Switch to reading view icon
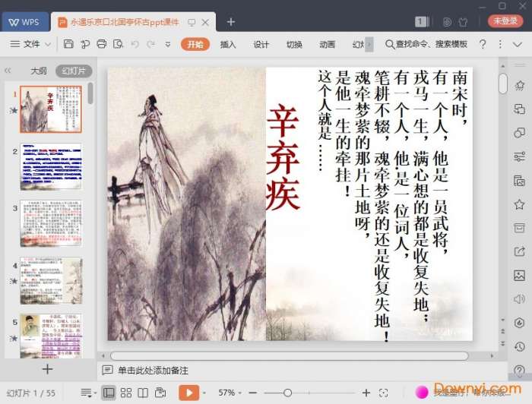The height and width of the screenshot is (404, 532). (x=143, y=393)
